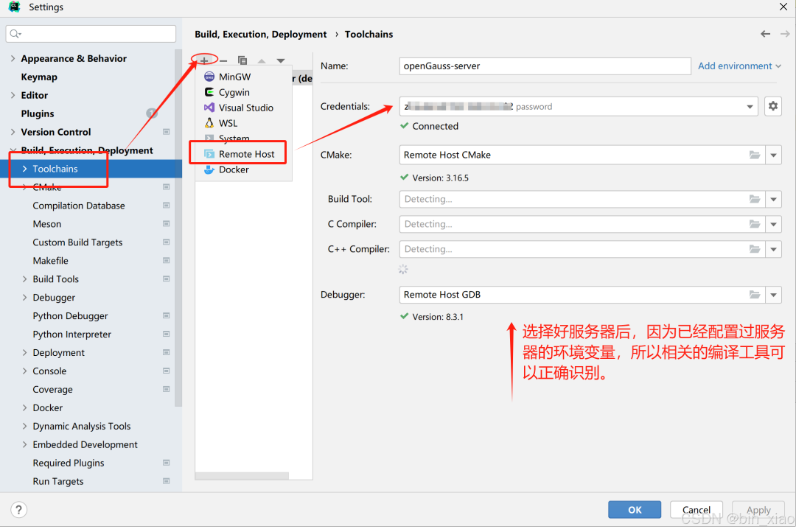Click project-level icon beside Meson
This screenshot has width=796, height=532.
[166, 224]
